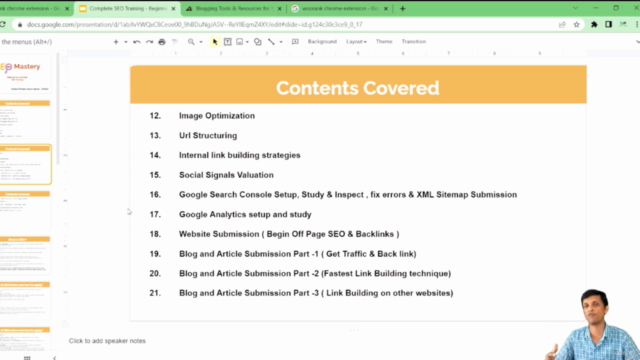Viewport: 640px width, 360px height.
Task: Collapse the filmstrip with the arrow icon
Action: [x=54, y=358]
